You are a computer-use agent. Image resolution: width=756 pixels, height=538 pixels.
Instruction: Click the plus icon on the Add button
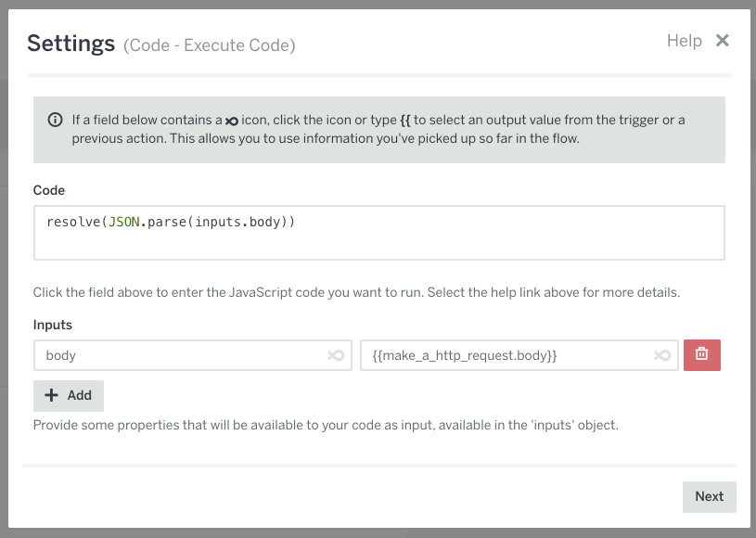[52, 395]
